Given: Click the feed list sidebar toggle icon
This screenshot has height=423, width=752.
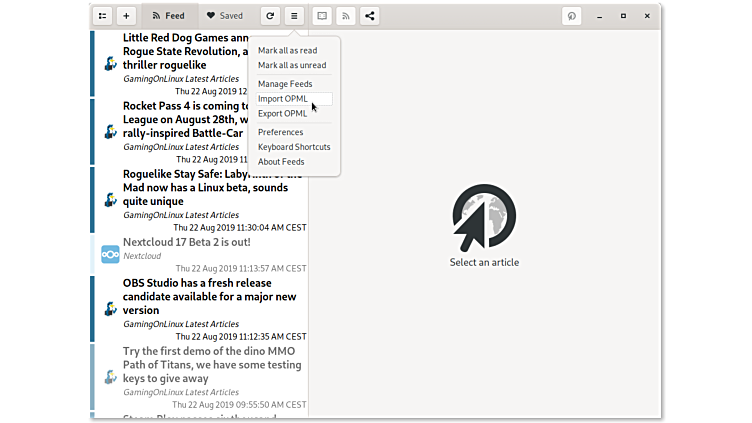Looking at the screenshot, I should click(102, 16).
